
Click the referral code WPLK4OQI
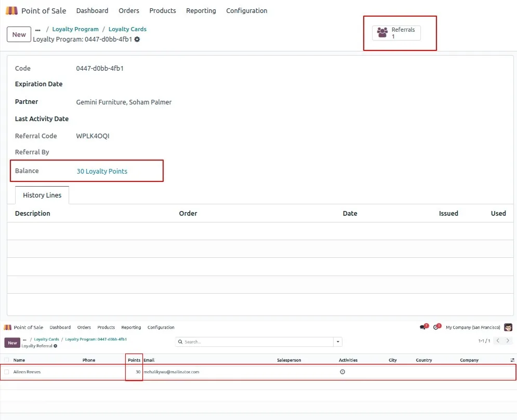pos(92,136)
